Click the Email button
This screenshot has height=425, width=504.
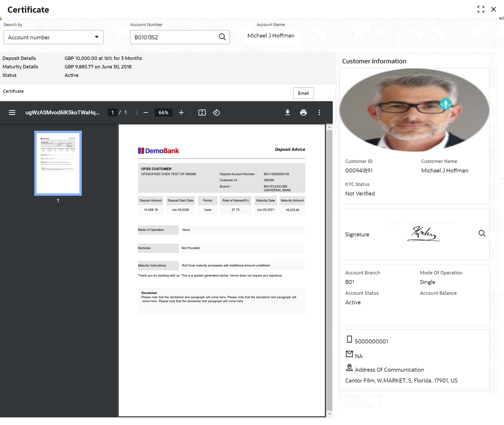(x=303, y=93)
